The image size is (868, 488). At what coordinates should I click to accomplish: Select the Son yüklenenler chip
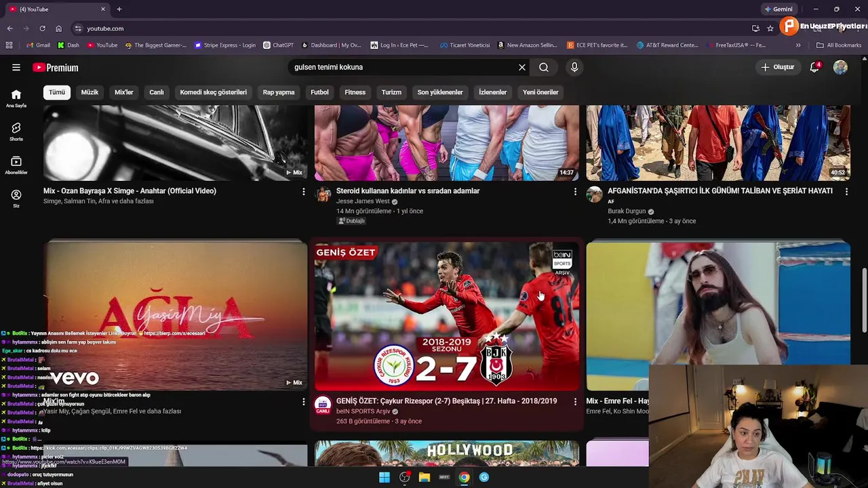click(x=440, y=92)
